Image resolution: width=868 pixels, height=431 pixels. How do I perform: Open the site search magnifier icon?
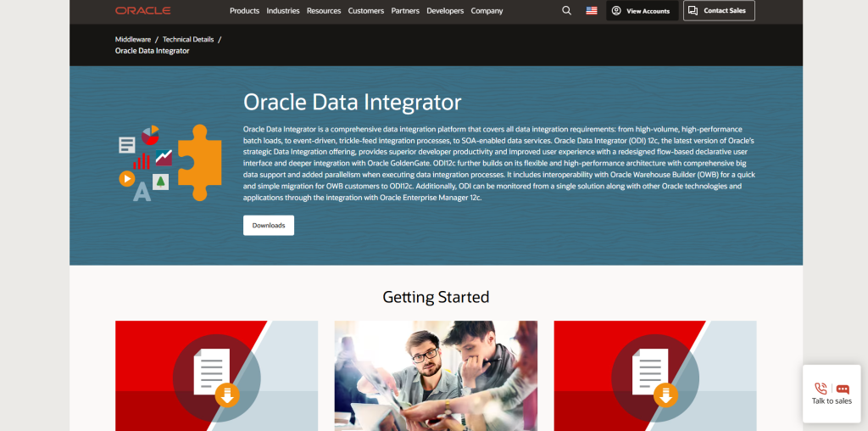pyautogui.click(x=566, y=10)
